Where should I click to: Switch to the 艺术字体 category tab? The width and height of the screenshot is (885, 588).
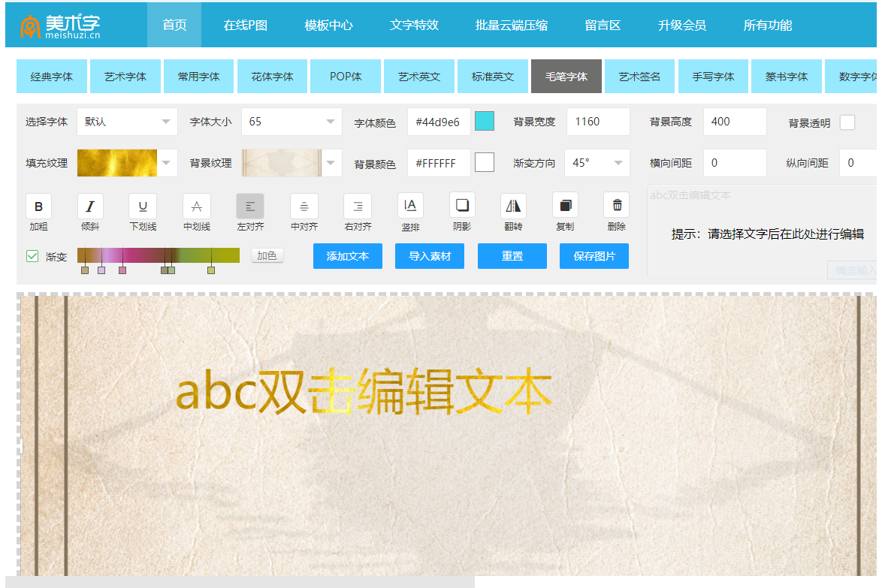coord(125,76)
